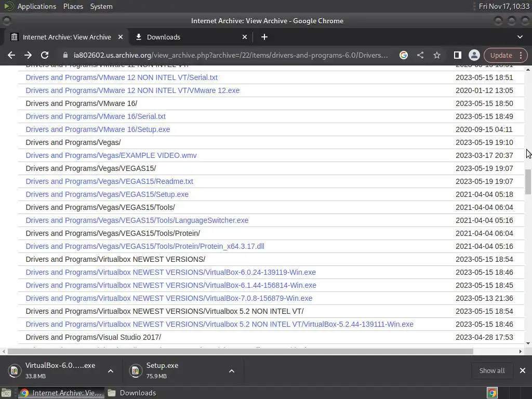Open the System menu

click(101, 6)
